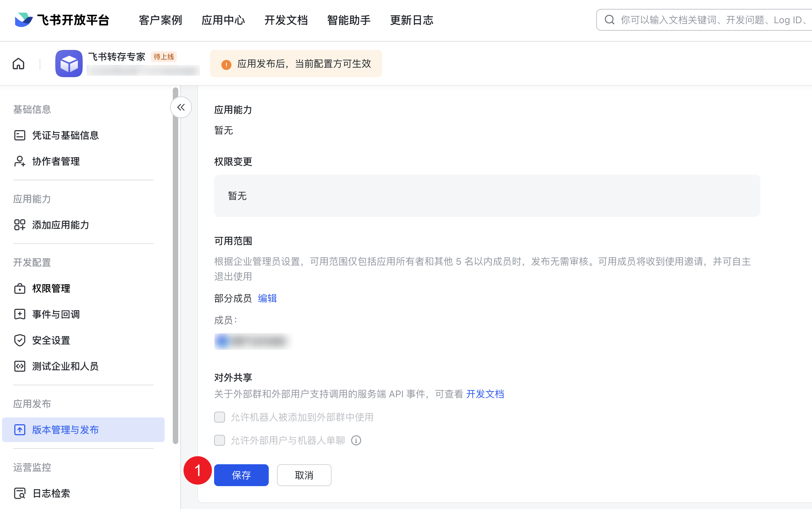
Task: Click the 协作者管理 person icon
Action: point(20,161)
